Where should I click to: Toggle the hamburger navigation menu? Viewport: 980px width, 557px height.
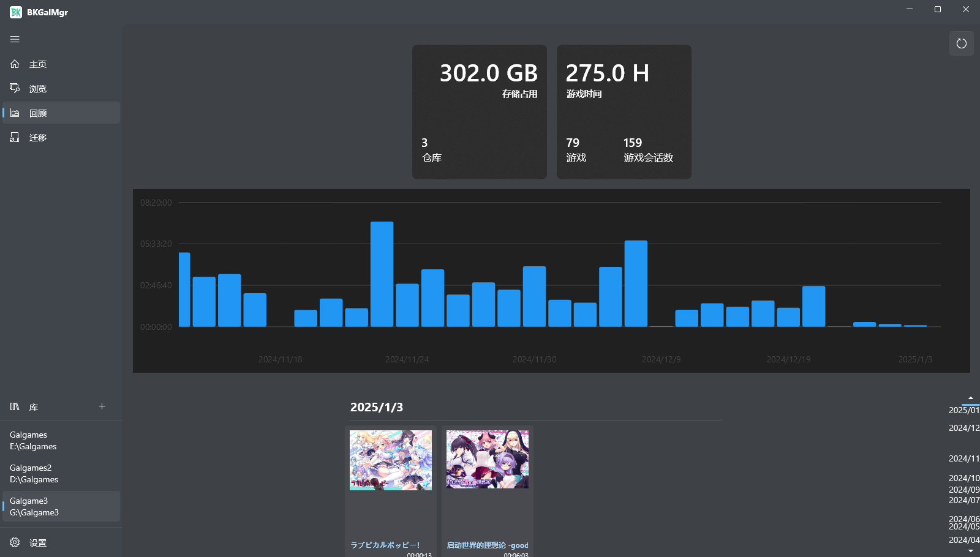point(15,39)
